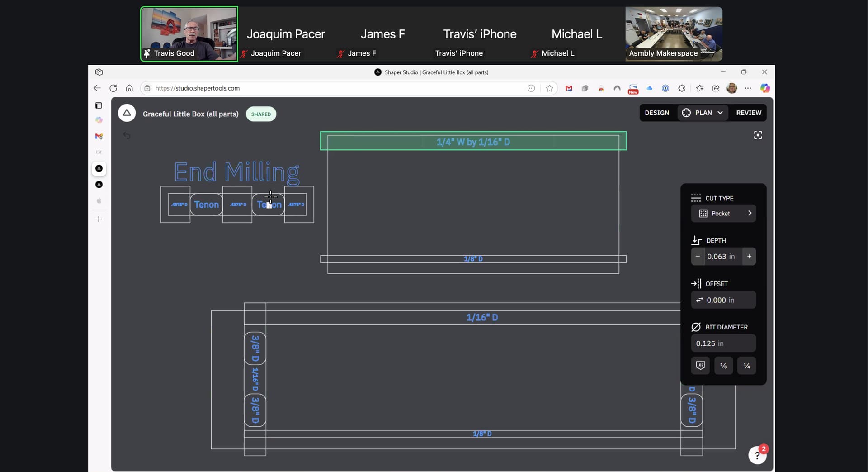Open the browser Extensions puzzle icon

point(682,88)
